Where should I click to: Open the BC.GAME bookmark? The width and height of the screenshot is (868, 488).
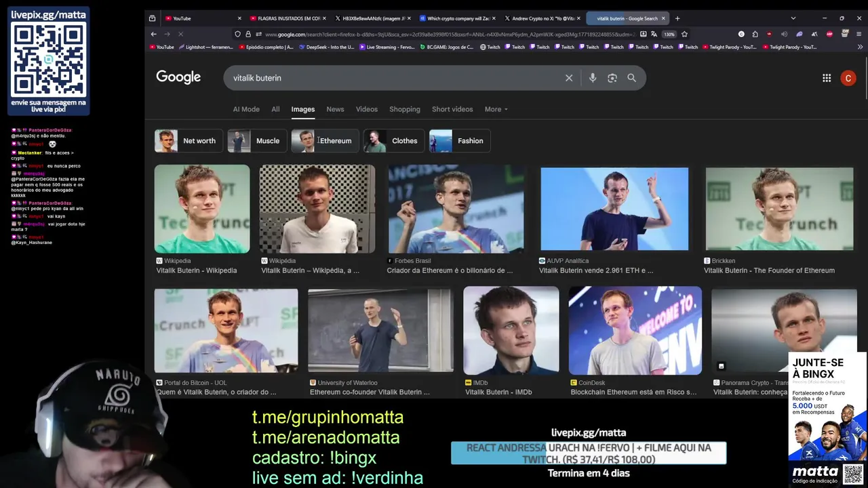[x=447, y=47]
